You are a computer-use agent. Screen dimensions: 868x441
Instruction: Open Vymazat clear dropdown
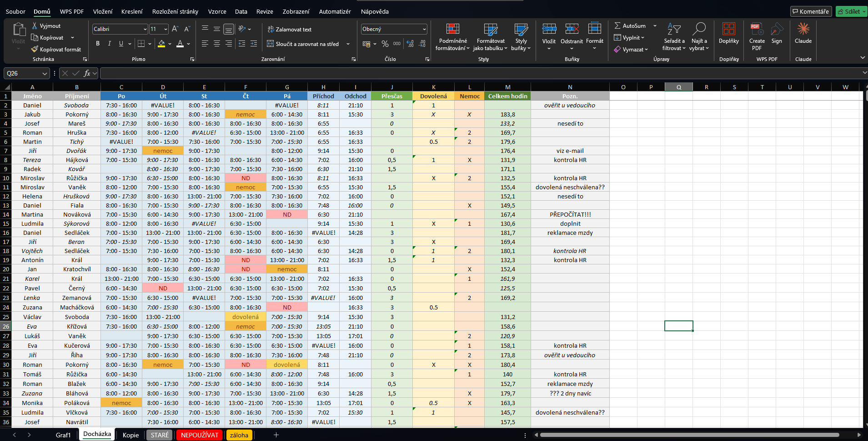(x=631, y=49)
